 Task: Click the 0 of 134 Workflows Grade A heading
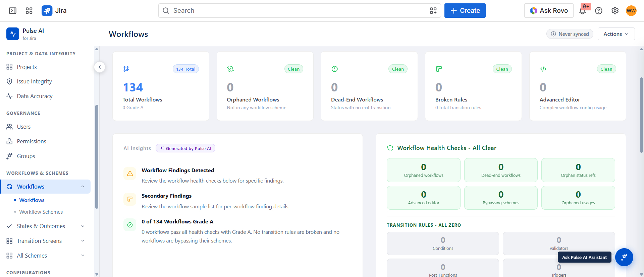coord(177,221)
